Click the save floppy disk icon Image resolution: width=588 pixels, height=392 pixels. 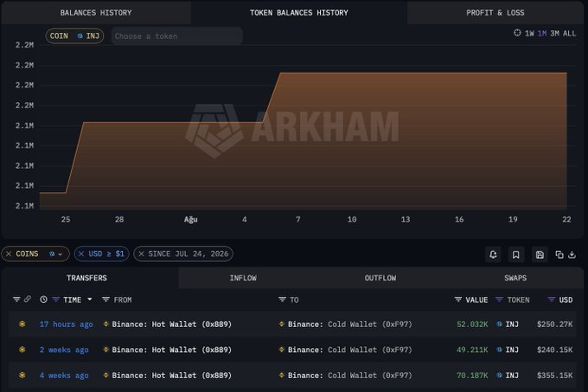540,254
